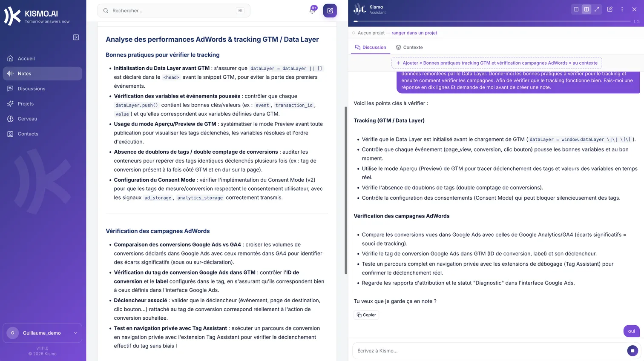Open the Projets section
This screenshot has height=361, width=644.
pyautogui.click(x=42, y=103)
